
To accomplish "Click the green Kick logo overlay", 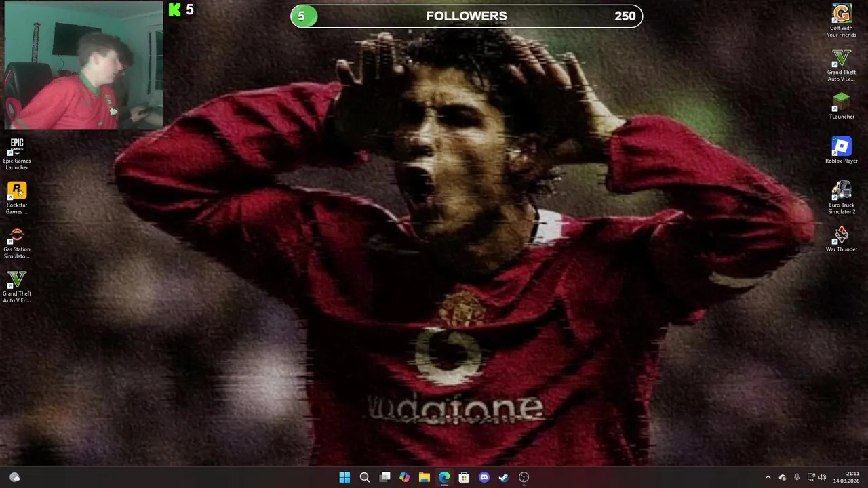I will pos(175,9).
